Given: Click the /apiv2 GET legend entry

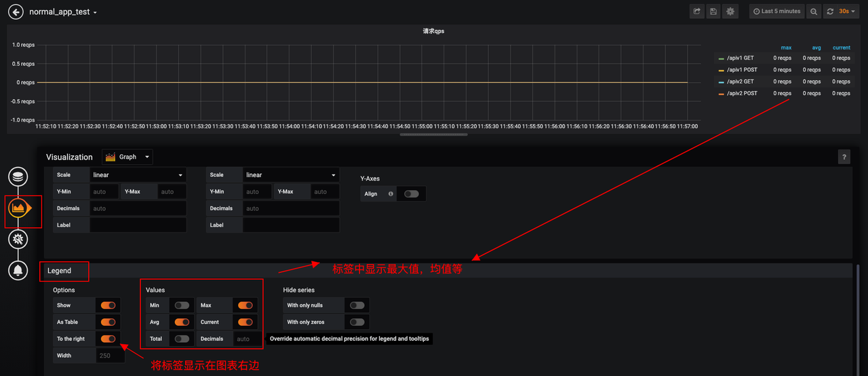Looking at the screenshot, I should click(740, 81).
